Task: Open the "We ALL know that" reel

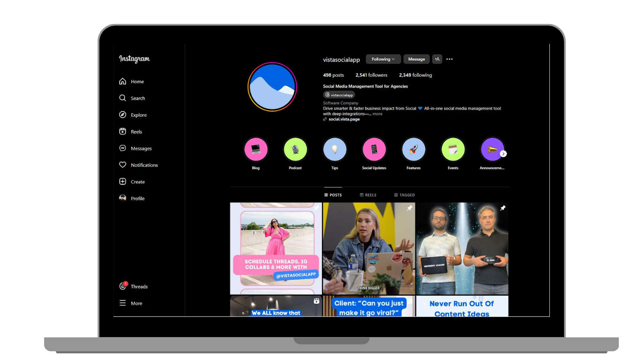Action: pyautogui.click(x=276, y=306)
